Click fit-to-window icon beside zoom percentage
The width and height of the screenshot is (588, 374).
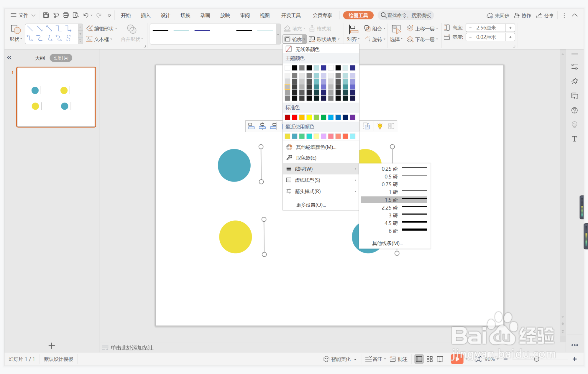coord(478,359)
